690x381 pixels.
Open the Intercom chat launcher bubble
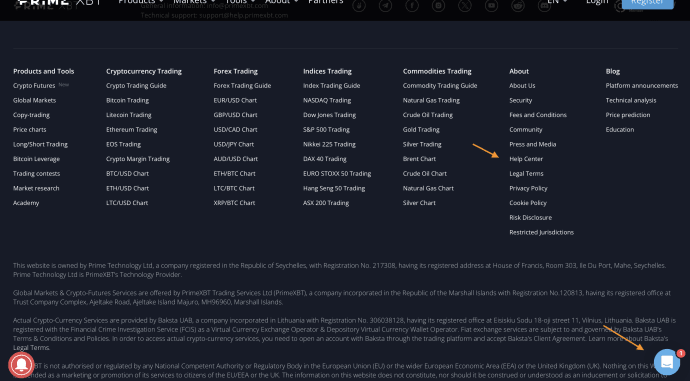click(x=667, y=362)
